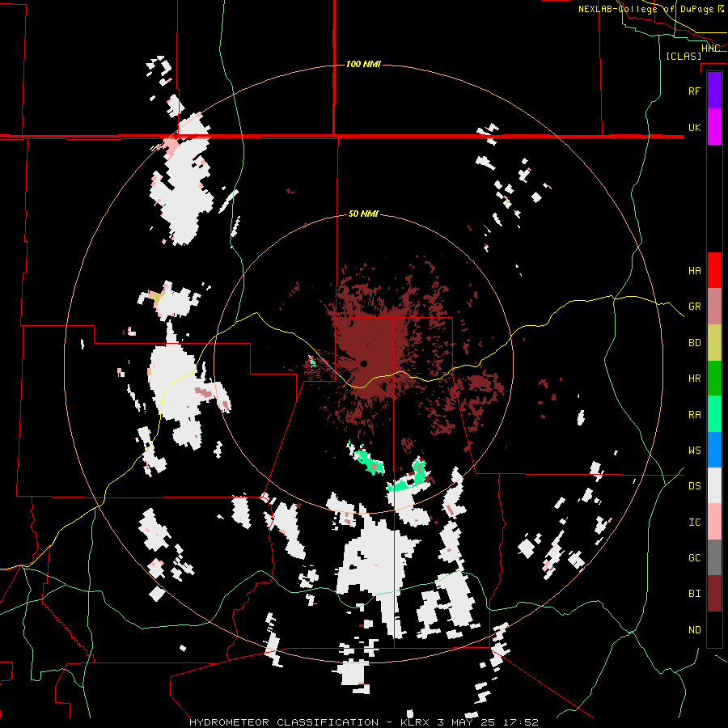Click the white DS legend swatch
Viewport: 728px width, 728px height.
[x=714, y=485]
